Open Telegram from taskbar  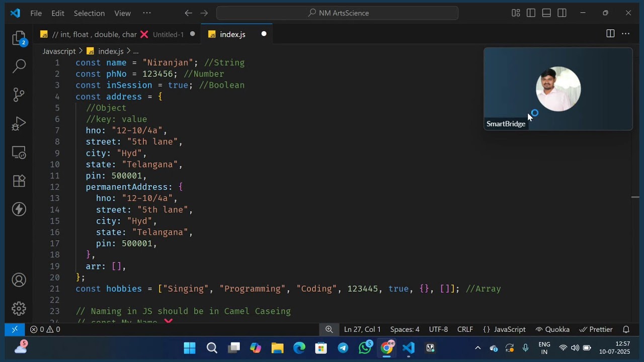[343, 348]
